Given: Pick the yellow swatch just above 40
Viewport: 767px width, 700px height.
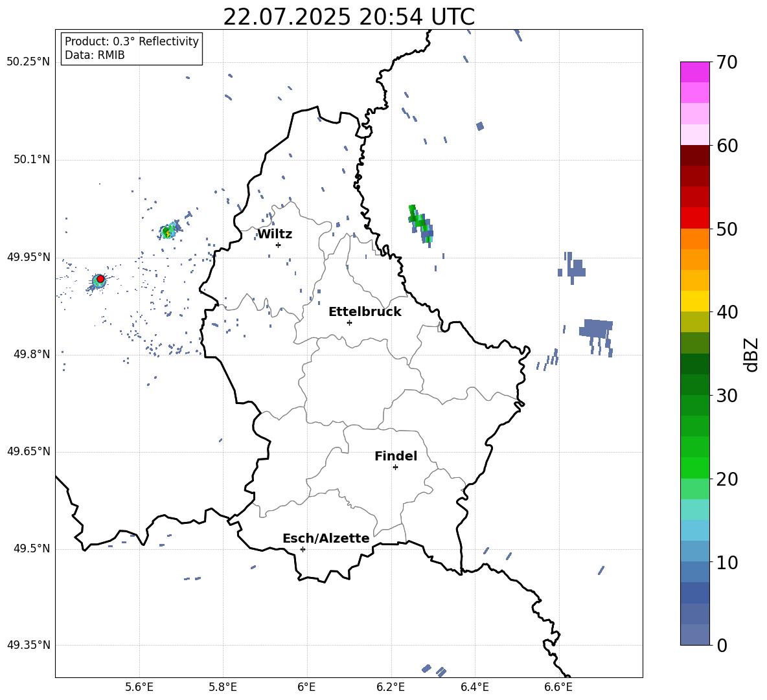Looking at the screenshot, I should pos(695,300).
